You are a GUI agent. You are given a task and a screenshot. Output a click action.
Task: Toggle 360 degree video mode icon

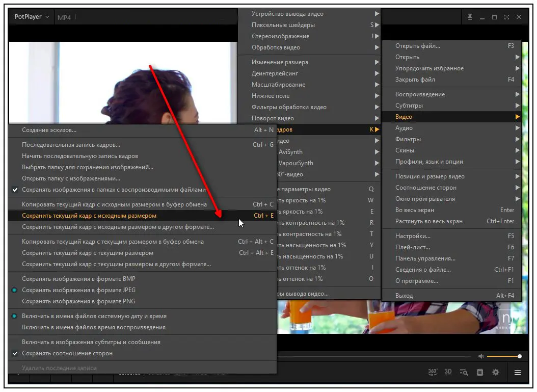[433, 372]
